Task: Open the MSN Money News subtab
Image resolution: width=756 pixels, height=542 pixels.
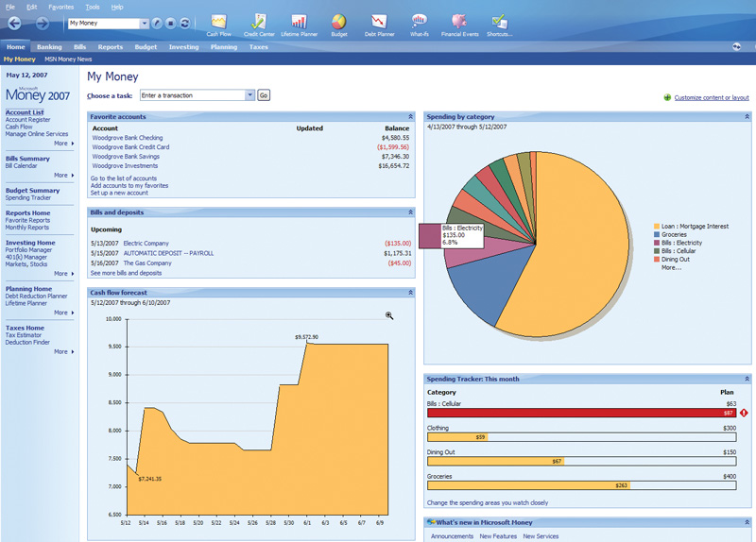Action: pyautogui.click(x=68, y=59)
